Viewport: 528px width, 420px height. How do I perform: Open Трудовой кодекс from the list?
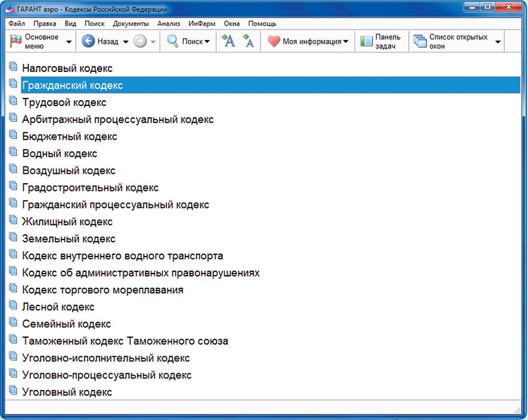pyautogui.click(x=64, y=103)
